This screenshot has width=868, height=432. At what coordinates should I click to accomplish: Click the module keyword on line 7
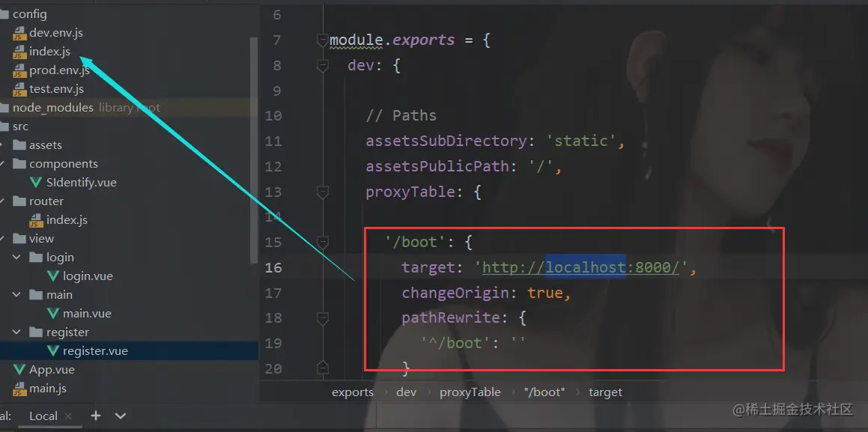pyautogui.click(x=356, y=40)
